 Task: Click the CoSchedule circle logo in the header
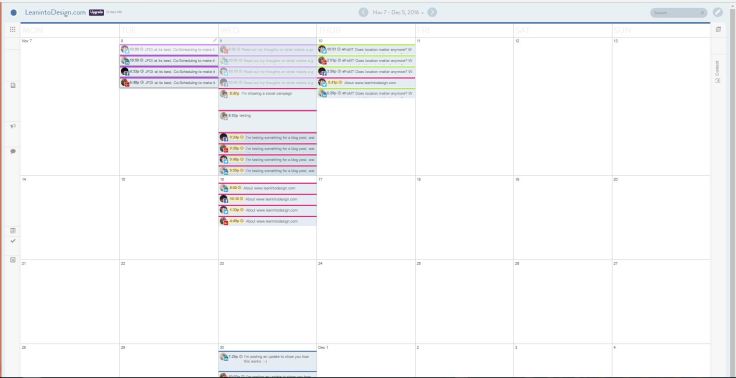(x=14, y=13)
